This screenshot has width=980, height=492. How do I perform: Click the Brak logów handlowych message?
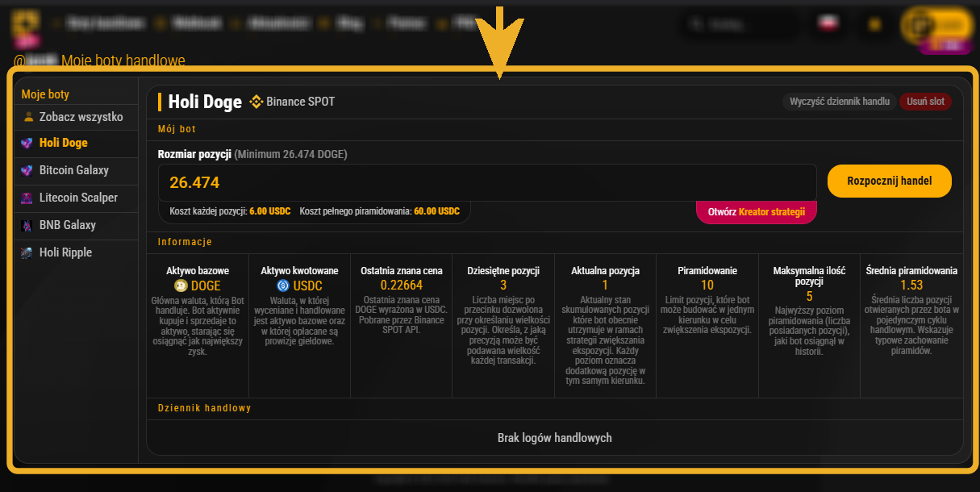coord(555,438)
